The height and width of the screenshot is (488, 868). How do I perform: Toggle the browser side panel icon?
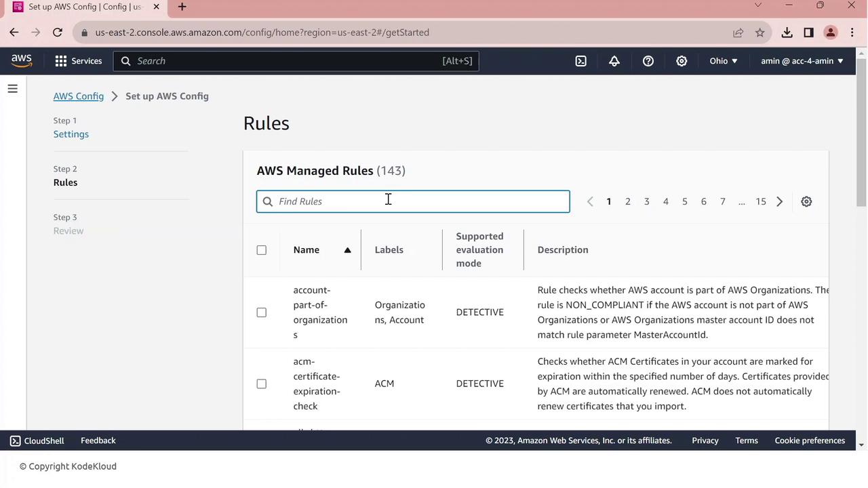(x=808, y=33)
